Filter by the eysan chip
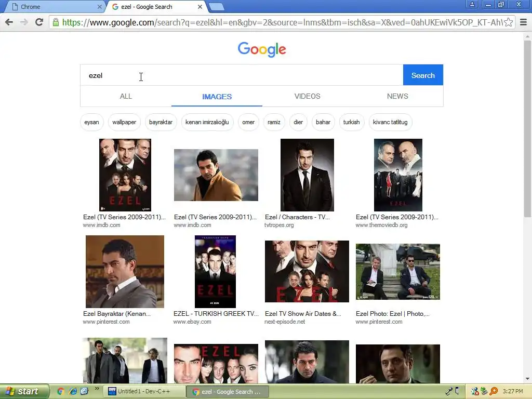The height and width of the screenshot is (399, 532). tap(91, 122)
